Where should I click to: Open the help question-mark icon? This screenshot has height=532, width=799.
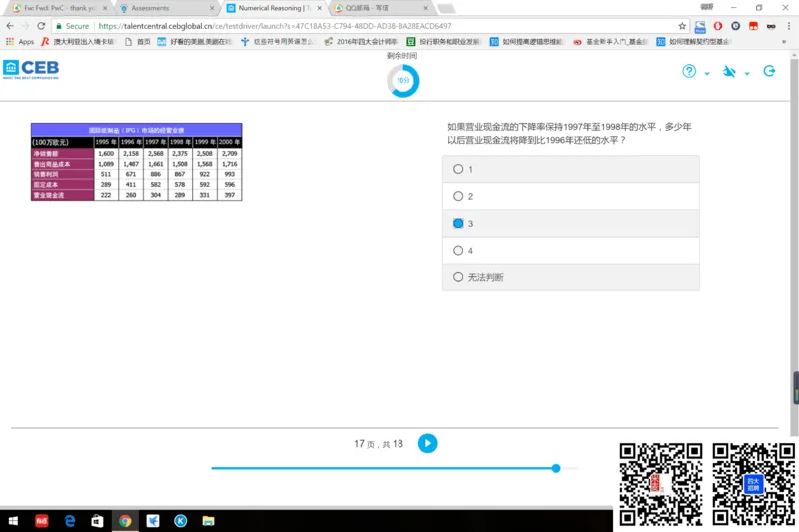coord(689,71)
